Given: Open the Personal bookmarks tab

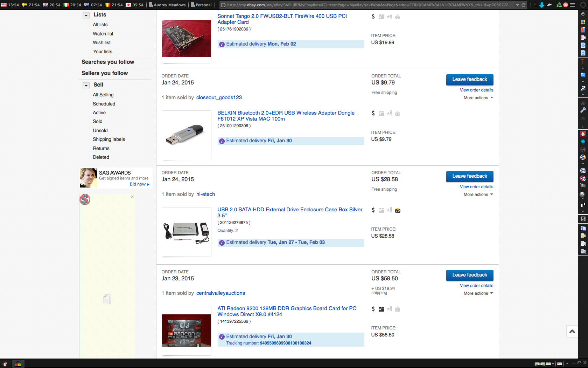Looking at the screenshot, I should click(x=201, y=5).
